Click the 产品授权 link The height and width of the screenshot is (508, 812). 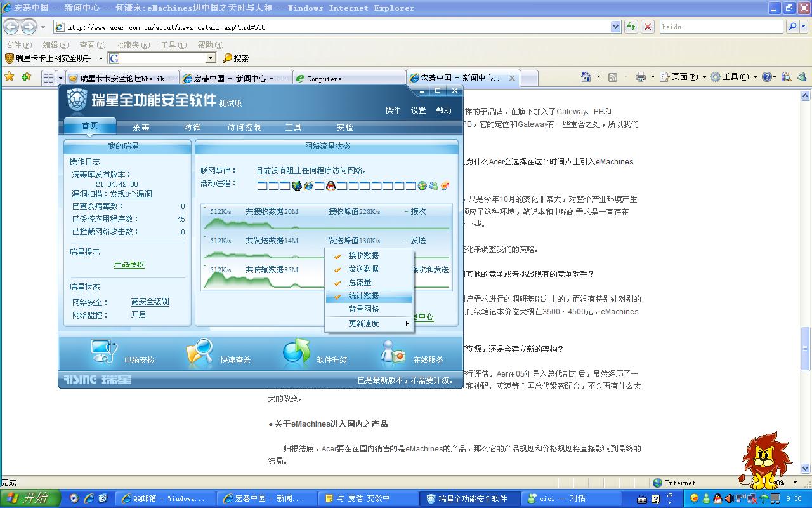click(129, 264)
